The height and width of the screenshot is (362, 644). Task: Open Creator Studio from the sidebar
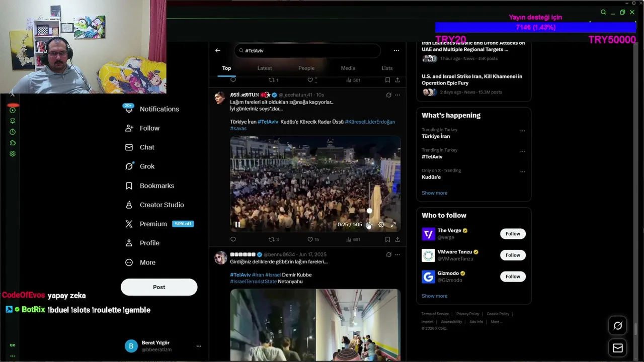[x=154, y=205]
